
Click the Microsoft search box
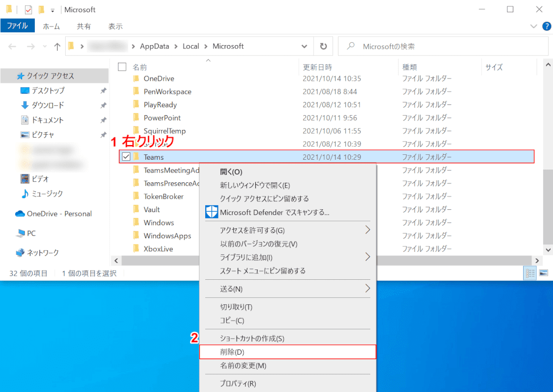(443, 46)
